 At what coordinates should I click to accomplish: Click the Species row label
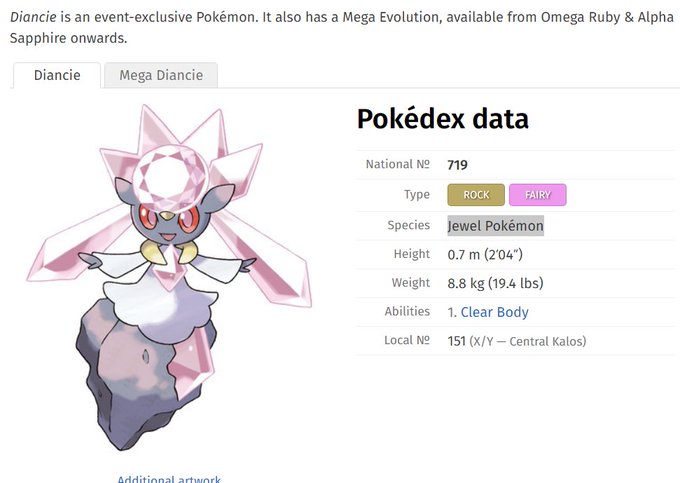[x=409, y=225]
